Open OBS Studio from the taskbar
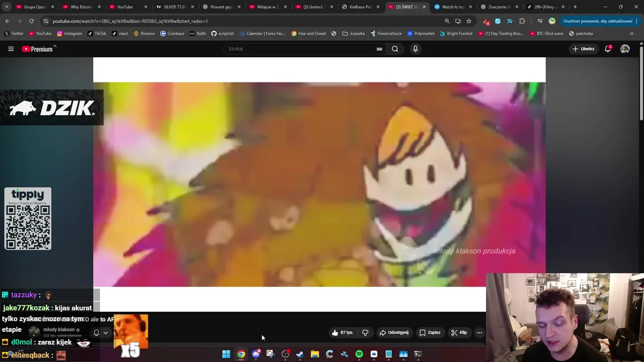 (285, 354)
